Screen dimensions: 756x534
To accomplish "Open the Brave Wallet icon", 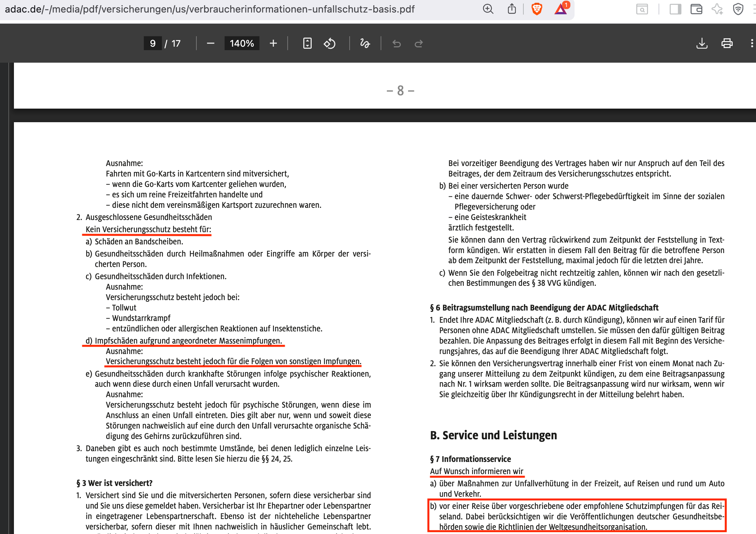I will point(696,9).
